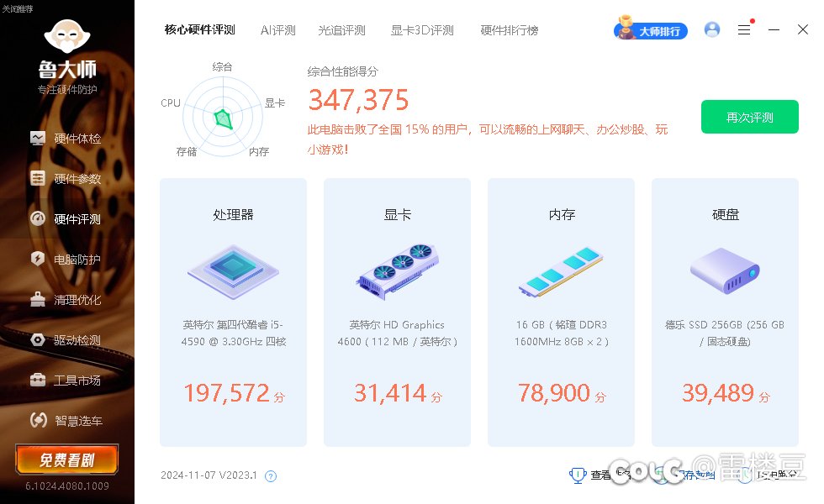Click the SSD 256GB disk description

coord(725,333)
